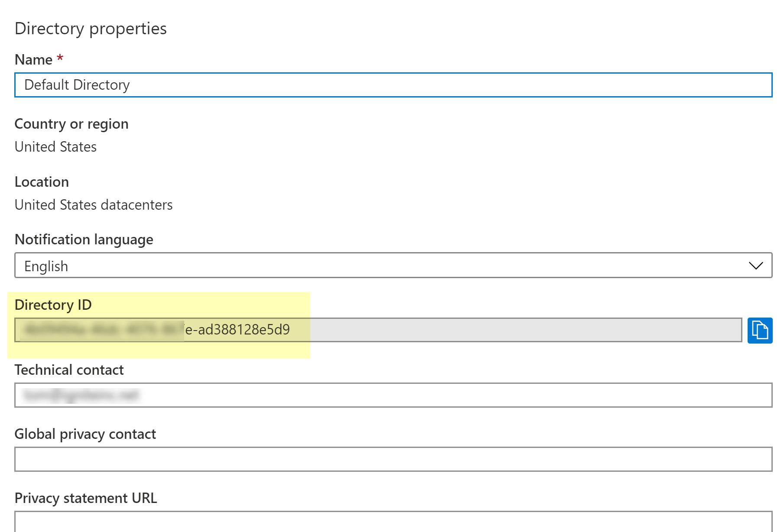Expand the chevron arrow on language selector

(x=755, y=266)
